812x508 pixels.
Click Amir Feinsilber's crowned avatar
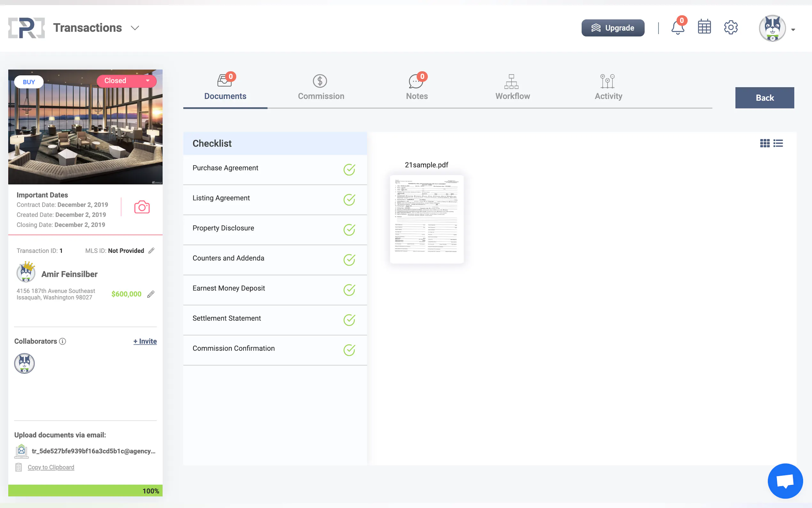(x=26, y=272)
